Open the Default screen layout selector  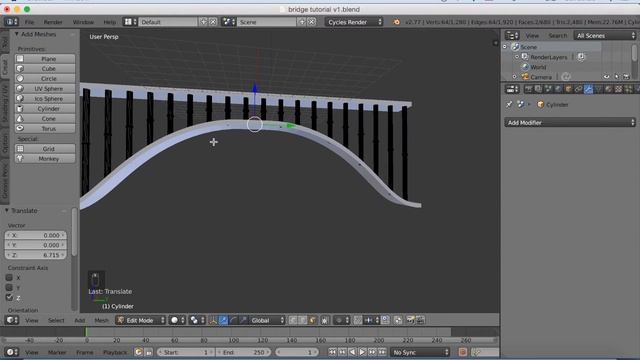pyautogui.click(x=130, y=22)
